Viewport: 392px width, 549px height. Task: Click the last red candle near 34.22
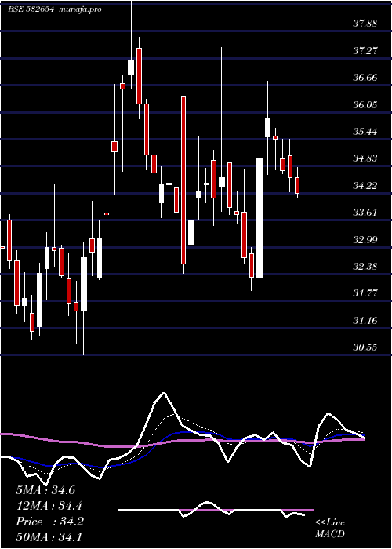[x=297, y=185]
